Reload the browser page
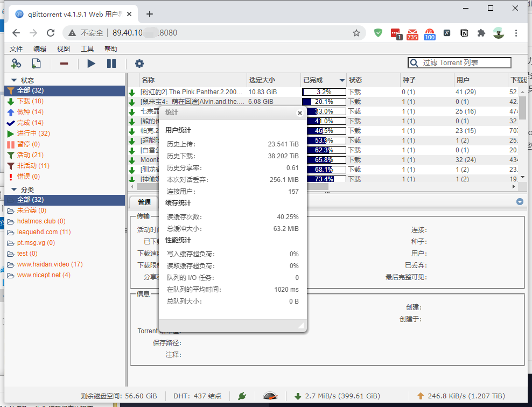The width and height of the screenshot is (532, 407). [x=51, y=33]
